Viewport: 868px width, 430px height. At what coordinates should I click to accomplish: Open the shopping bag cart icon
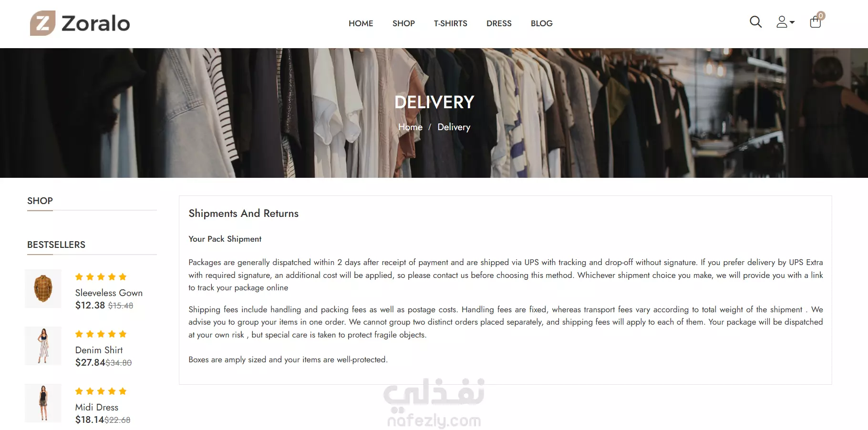click(x=816, y=21)
